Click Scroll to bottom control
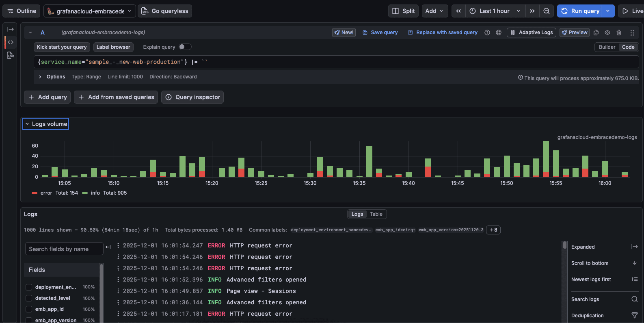The image size is (644, 323). click(x=605, y=263)
